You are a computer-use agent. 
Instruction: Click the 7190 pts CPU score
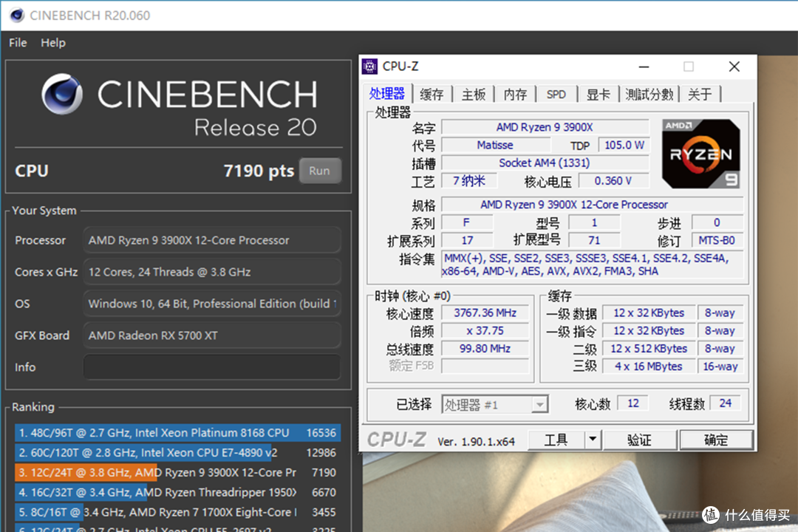259,171
